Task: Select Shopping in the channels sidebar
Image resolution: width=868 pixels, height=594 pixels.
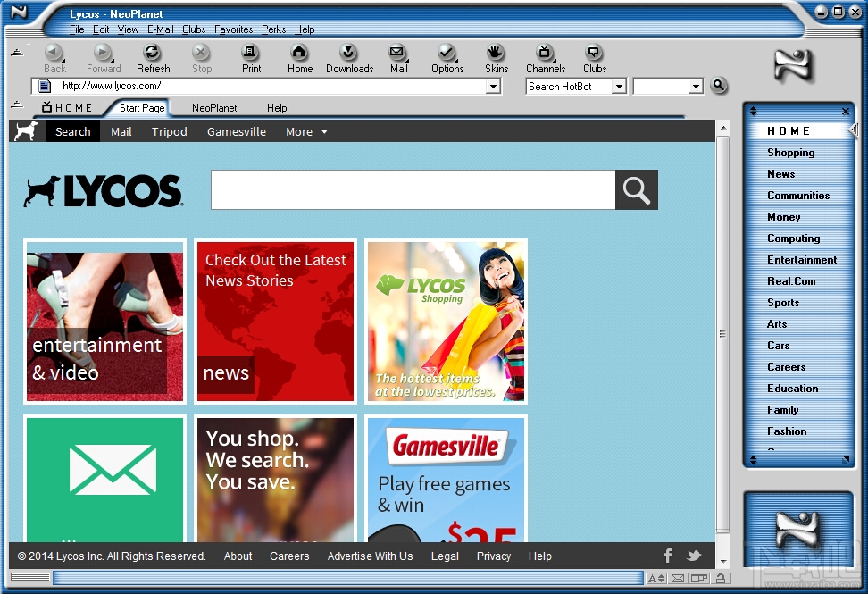Action: click(x=790, y=152)
